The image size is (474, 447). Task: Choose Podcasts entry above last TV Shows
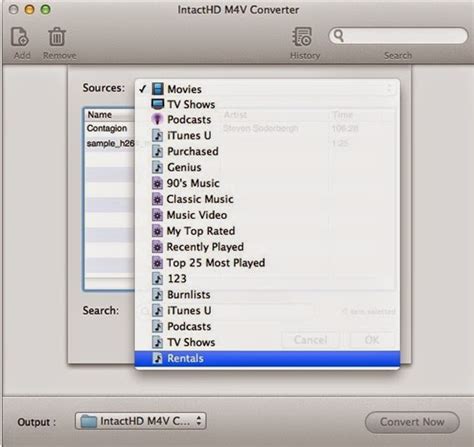267,326
